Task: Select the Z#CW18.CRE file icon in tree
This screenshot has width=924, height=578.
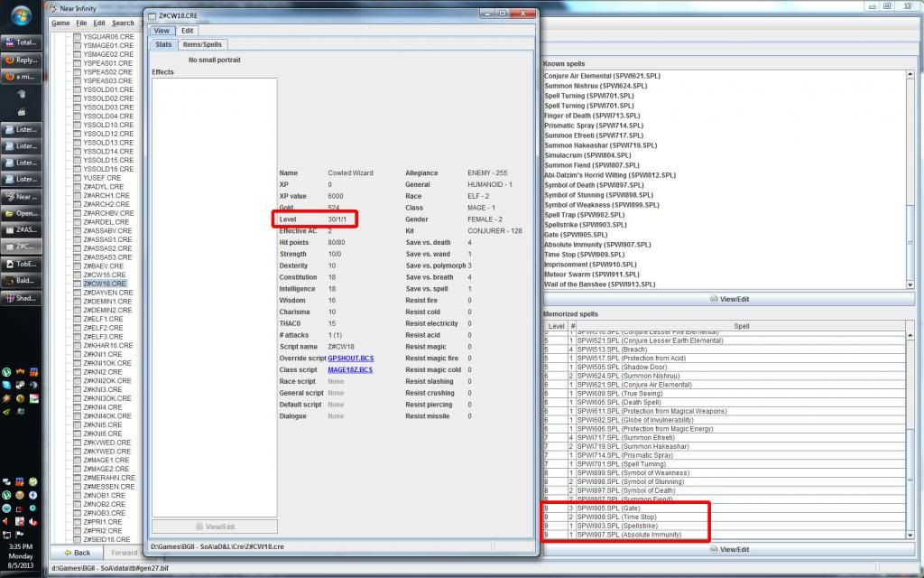Action: [x=76, y=284]
